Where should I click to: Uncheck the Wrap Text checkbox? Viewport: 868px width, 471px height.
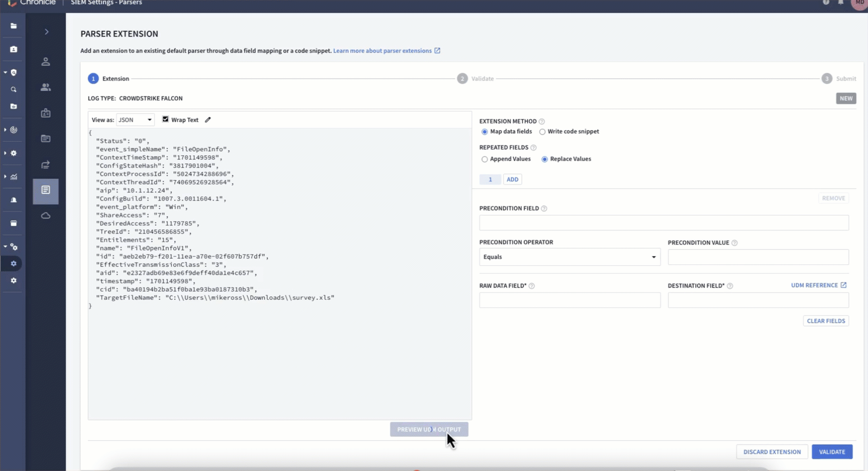coord(166,119)
